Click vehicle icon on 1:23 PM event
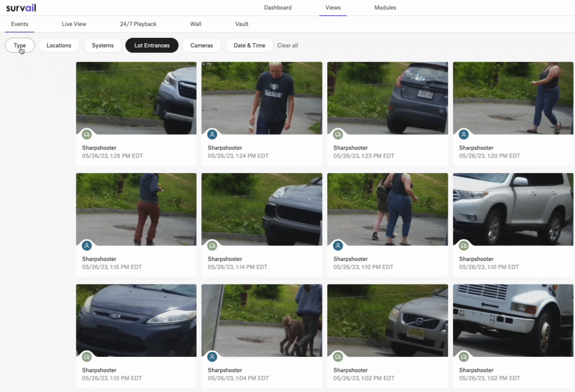This screenshot has height=392, width=575. (338, 134)
